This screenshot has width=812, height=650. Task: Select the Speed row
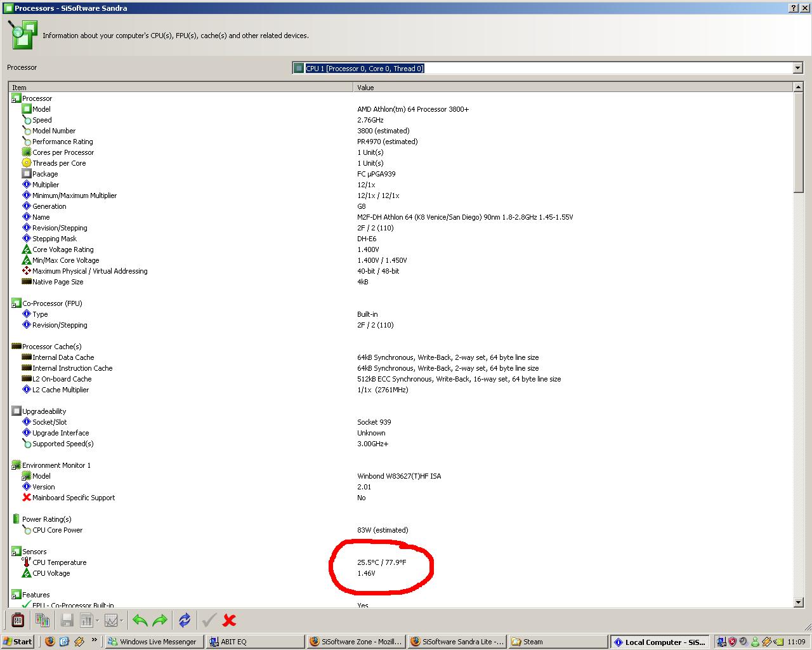coord(401,120)
